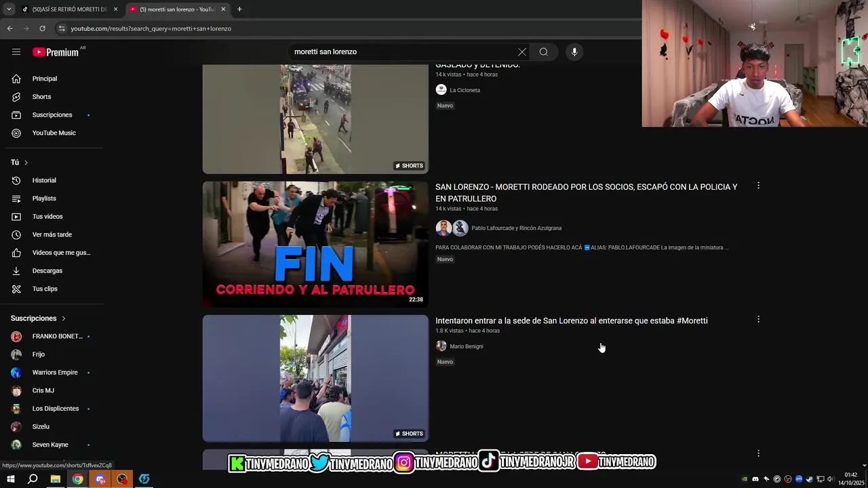Go back with browser back arrow
Image resolution: width=868 pixels, height=488 pixels.
click(10, 28)
